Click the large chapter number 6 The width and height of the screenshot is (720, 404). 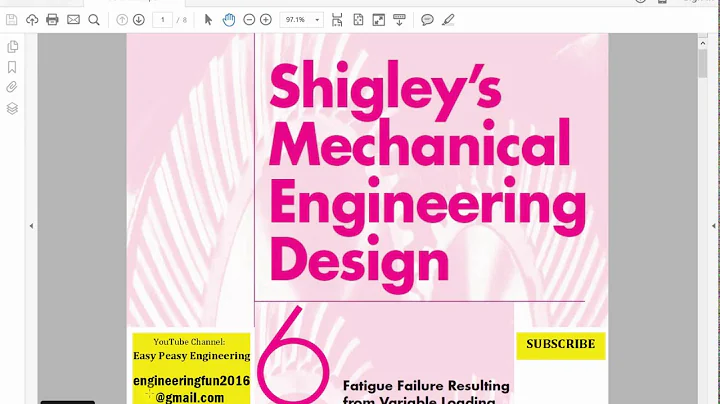tap(292, 354)
